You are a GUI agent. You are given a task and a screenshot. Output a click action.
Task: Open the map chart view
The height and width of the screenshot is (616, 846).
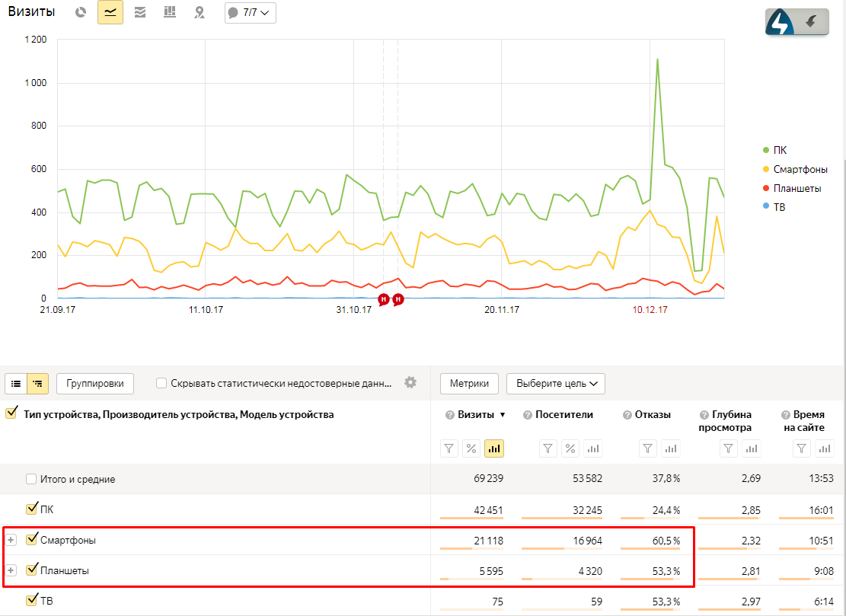click(x=200, y=12)
